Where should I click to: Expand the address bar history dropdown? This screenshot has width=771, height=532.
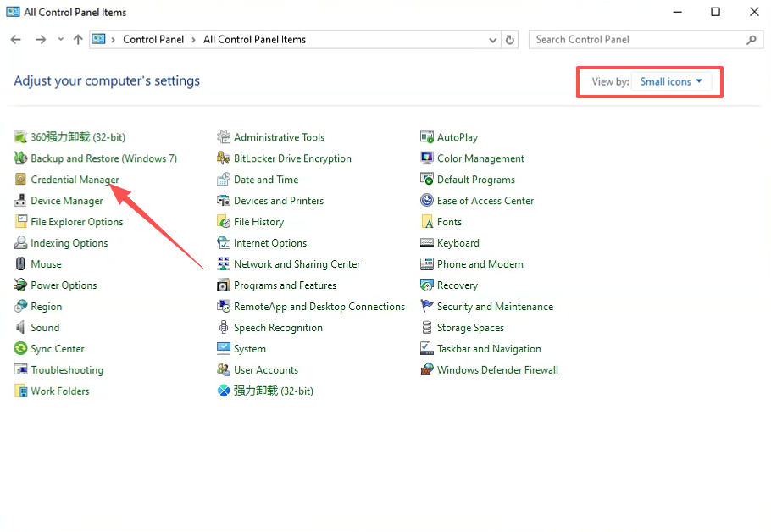coord(493,40)
